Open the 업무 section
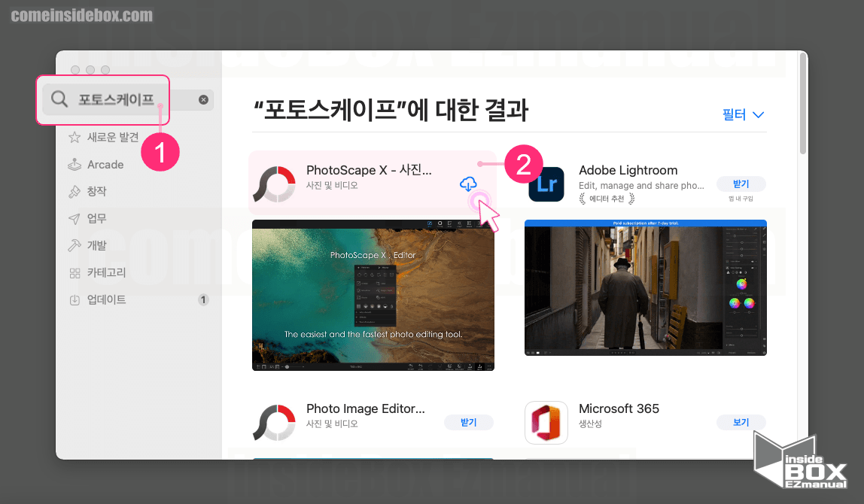 (x=96, y=218)
